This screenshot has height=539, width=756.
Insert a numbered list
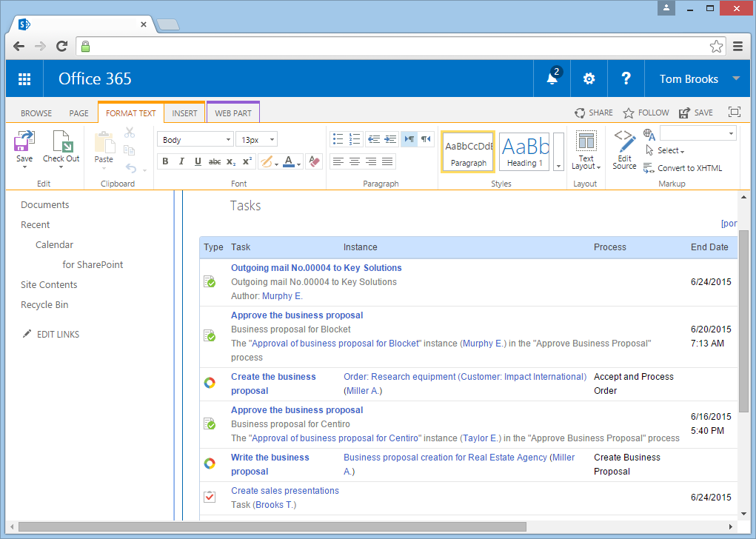coord(355,139)
